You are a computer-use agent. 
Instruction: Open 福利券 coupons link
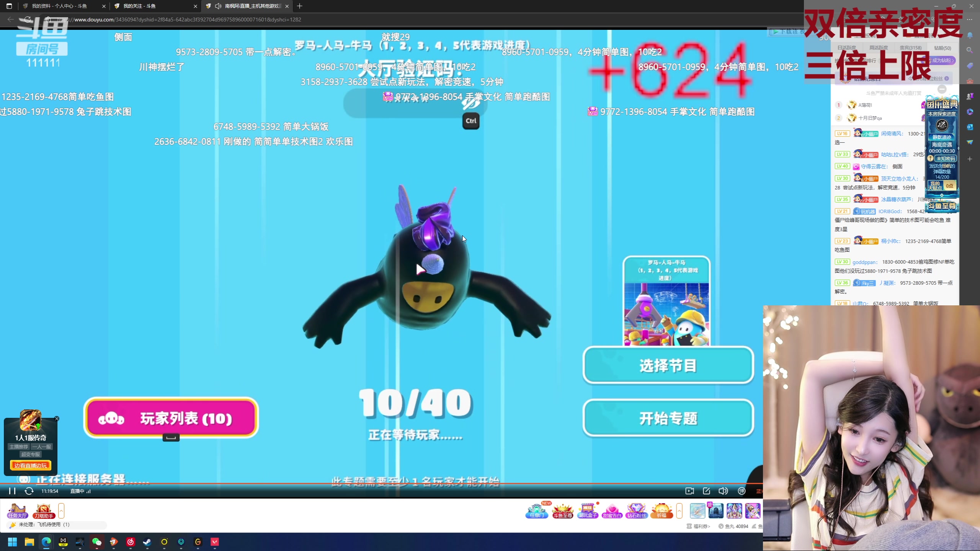tap(699, 526)
